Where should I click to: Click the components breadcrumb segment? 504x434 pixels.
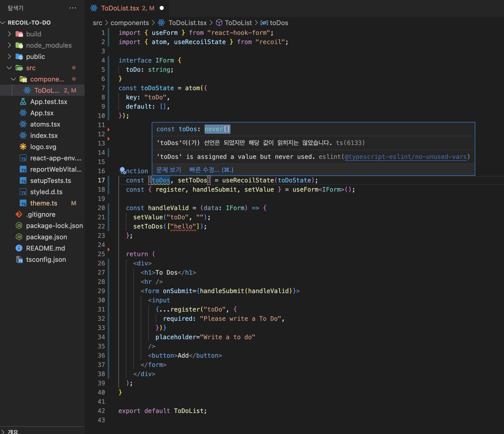(130, 23)
